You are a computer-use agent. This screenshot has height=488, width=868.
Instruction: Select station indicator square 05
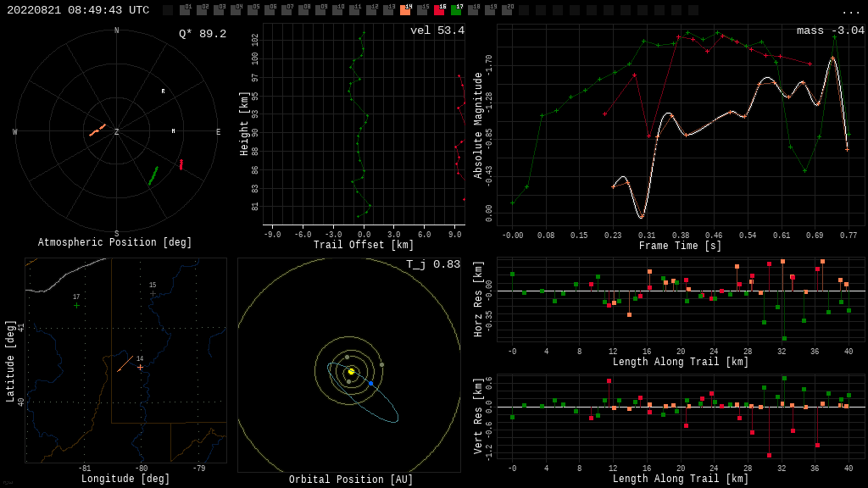pos(253,9)
